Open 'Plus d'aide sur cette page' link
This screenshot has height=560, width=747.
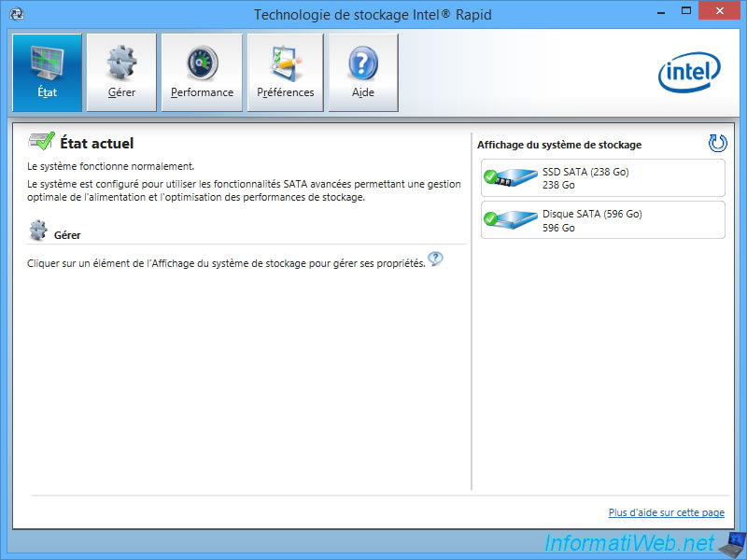667,512
